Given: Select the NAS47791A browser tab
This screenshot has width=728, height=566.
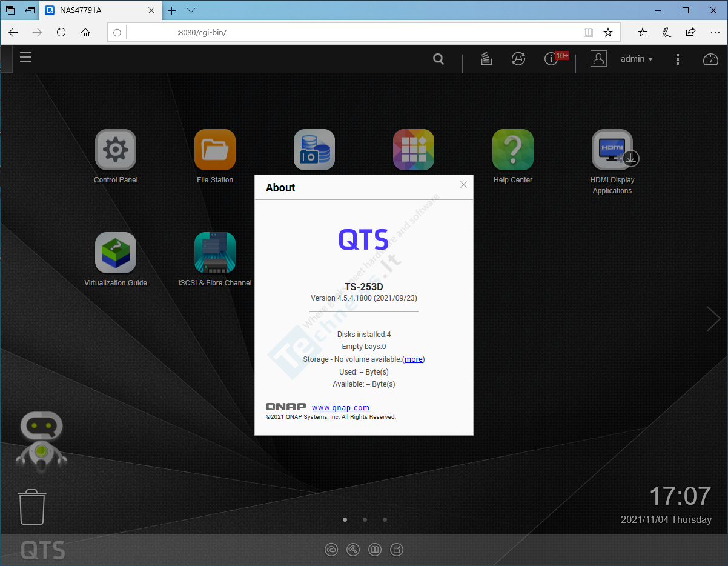Looking at the screenshot, I should coord(101,10).
